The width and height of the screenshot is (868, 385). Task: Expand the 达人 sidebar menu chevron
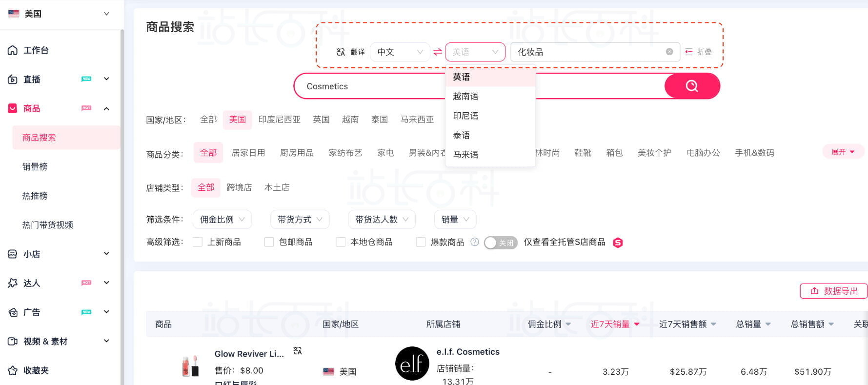pyautogui.click(x=106, y=283)
